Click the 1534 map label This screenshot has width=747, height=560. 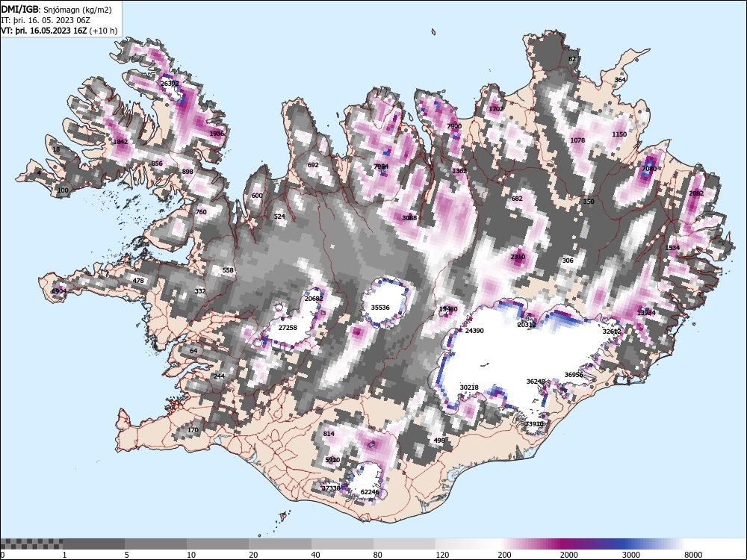(672, 248)
